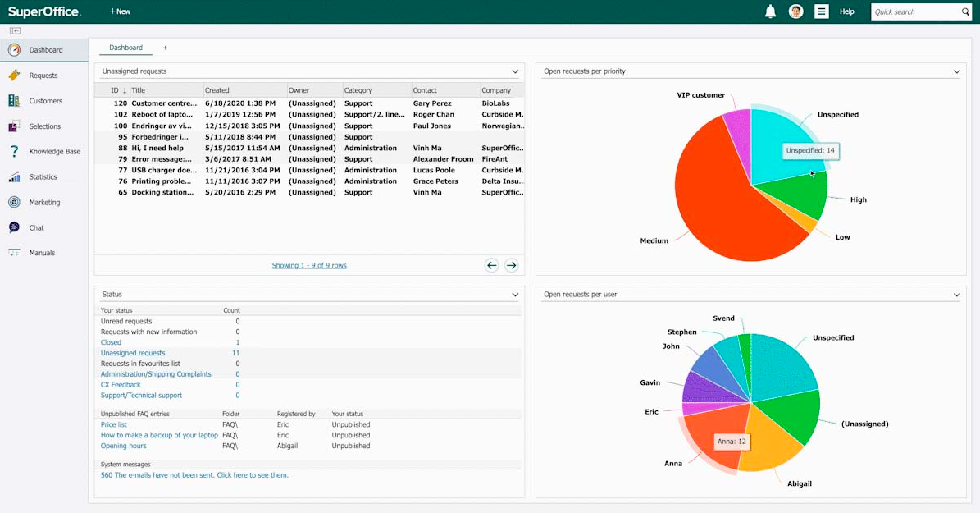Screen dimensions: 980x513
Task: Open request 88 Hi, I need help
Action: 309,149
